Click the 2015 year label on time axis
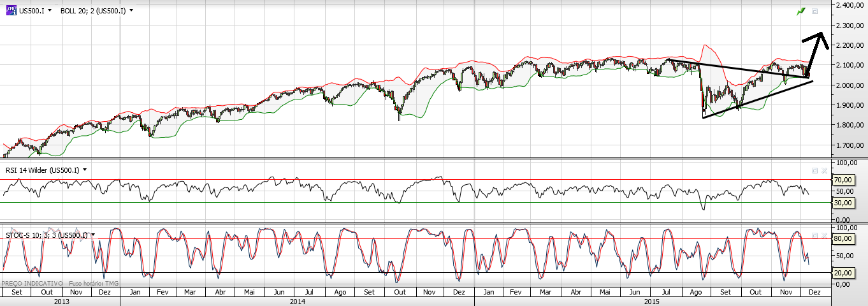Image resolution: width=868 pixels, height=306 pixels. (652, 301)
